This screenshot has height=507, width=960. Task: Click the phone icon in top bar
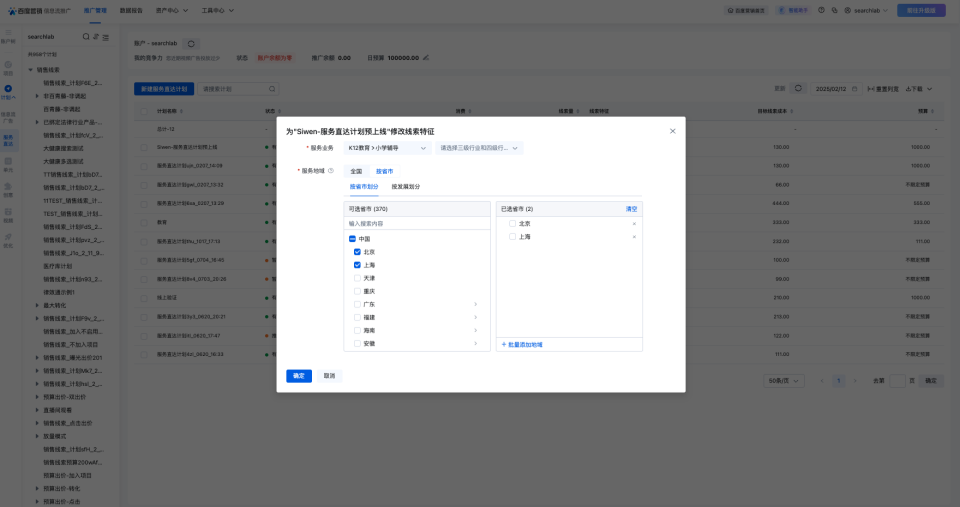833,10
